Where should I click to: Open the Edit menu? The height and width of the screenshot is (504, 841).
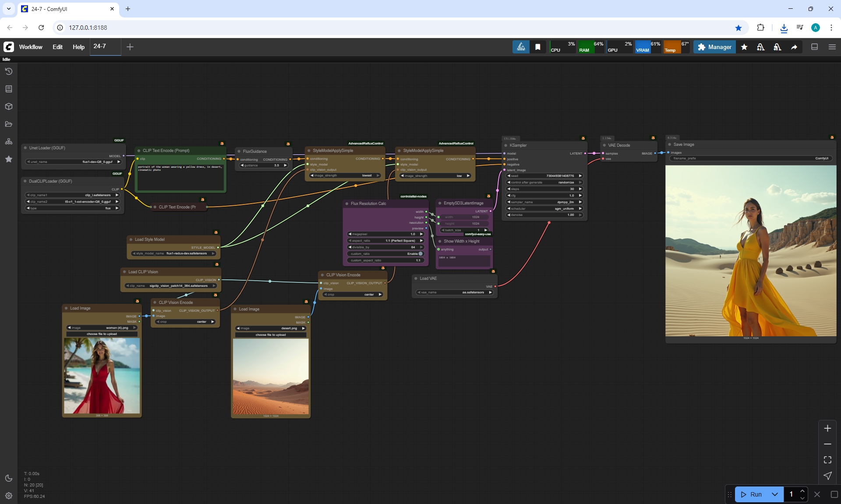57,47
